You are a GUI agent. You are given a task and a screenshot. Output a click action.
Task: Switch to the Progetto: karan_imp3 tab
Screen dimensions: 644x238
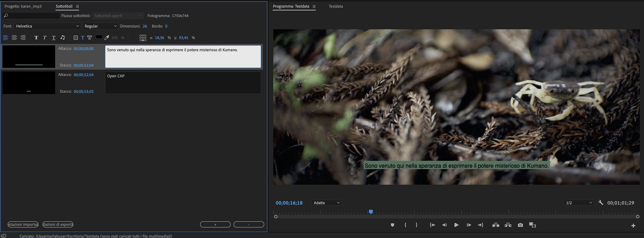tap(23, 6)
